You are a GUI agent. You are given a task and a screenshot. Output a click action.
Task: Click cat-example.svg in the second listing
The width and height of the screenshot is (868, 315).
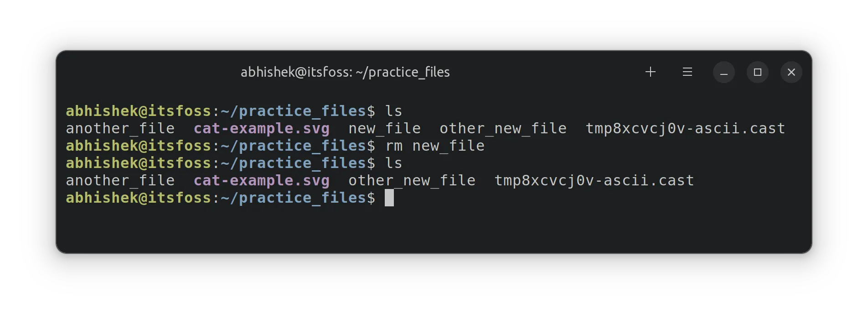tap(261, 180)
